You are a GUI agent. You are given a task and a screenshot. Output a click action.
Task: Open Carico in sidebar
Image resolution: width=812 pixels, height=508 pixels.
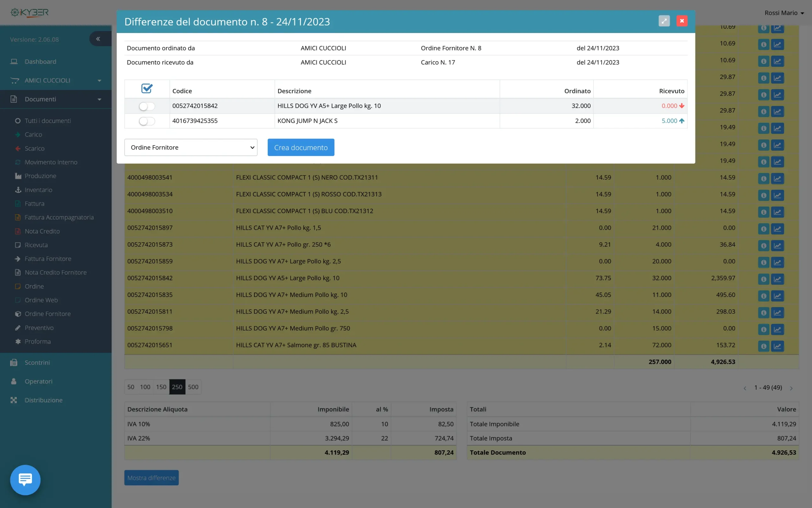pyautogui.click(x=33, y=134)
